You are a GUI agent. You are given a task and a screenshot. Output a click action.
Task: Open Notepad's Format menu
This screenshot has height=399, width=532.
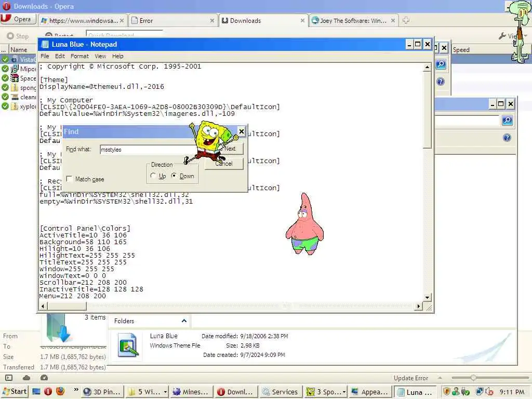click(79, 56)
